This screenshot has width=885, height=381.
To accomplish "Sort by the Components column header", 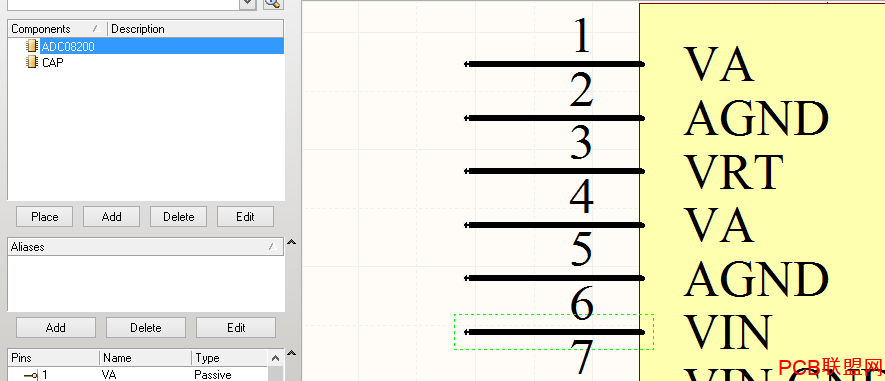I will point(58,29).
